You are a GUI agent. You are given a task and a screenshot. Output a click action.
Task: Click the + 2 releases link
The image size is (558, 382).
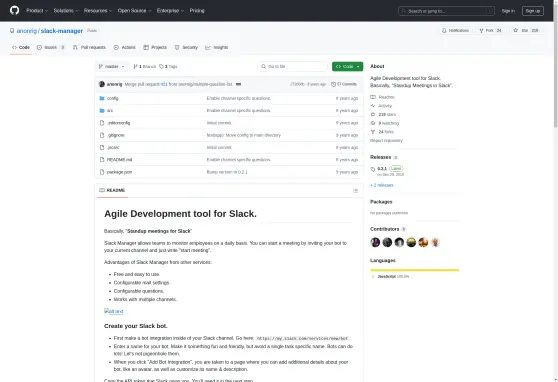coord(382,185)
